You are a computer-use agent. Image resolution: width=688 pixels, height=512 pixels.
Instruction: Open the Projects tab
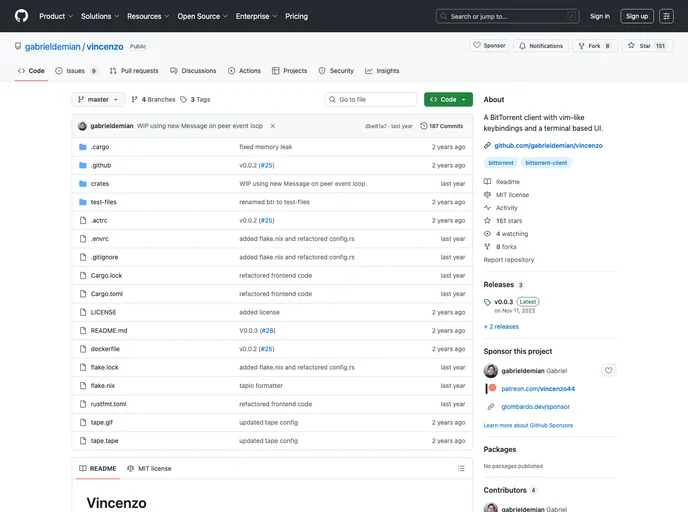[290, 71]
